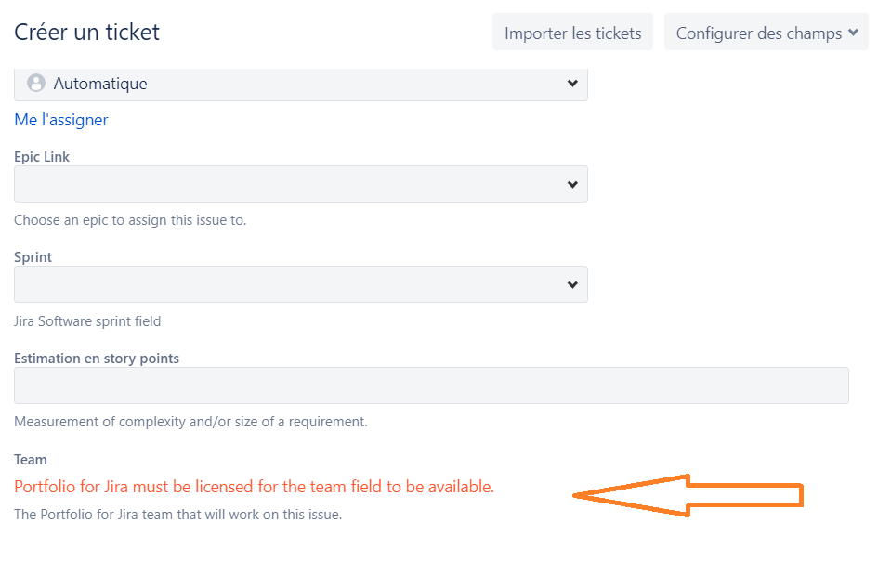This screenshot has height=588, width=878.
Task: Open the Epic Link select field
Action: 301,184
